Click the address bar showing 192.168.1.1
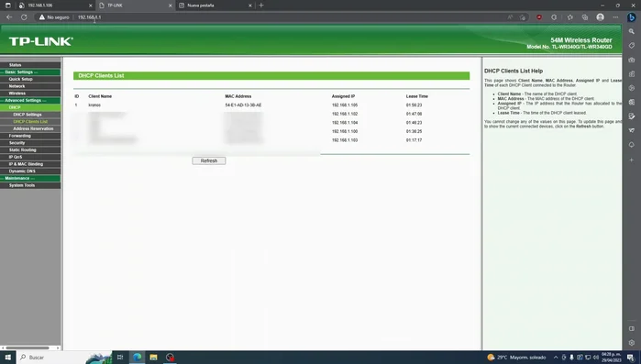The image size is (641, 364). pyautogui.click(x=286, y=17)
